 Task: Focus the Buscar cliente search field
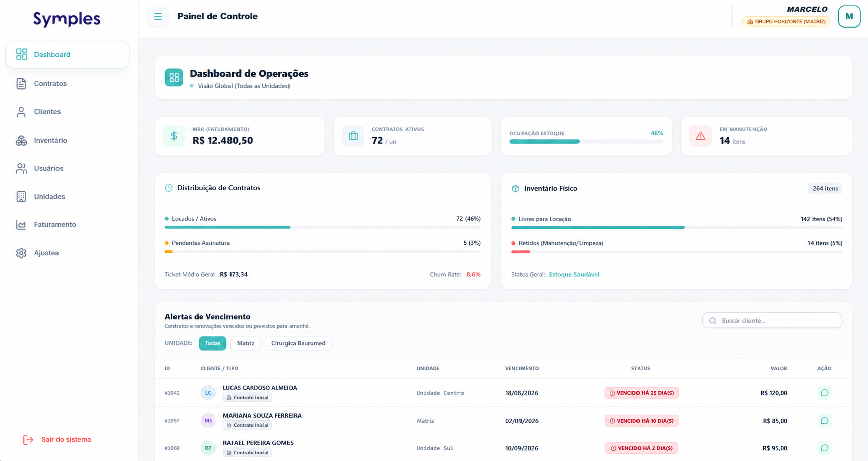tap(772, 321)
